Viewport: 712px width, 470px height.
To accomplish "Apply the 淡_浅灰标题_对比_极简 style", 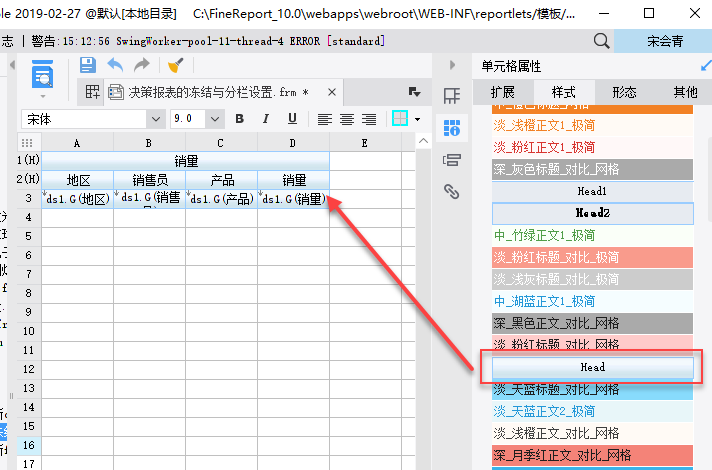I will coord(592,279).
